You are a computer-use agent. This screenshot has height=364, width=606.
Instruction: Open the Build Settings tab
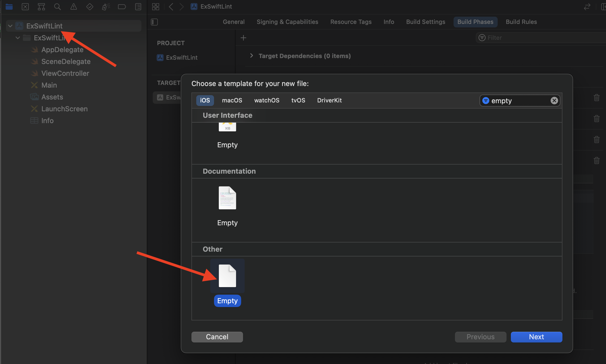pyautogui.click(x=425, y=22)
